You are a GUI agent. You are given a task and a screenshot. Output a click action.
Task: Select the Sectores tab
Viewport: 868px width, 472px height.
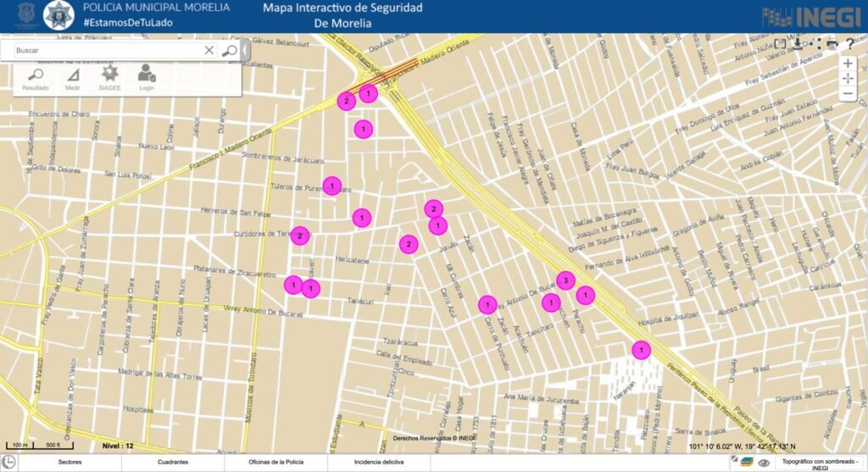pyautogui.click(x=70, y=463)
